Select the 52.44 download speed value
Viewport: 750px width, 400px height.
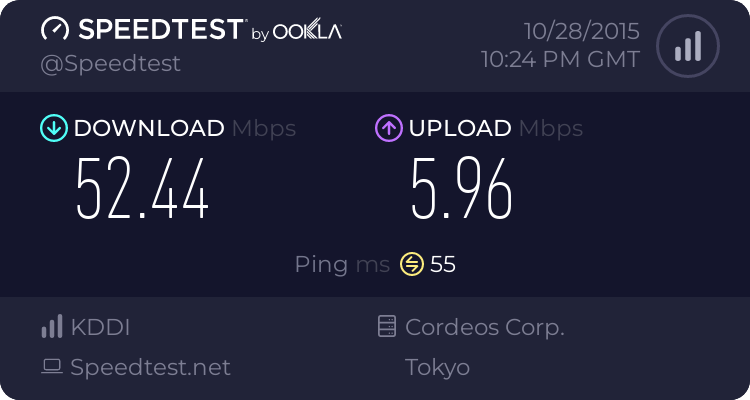[x=143, y=189]
